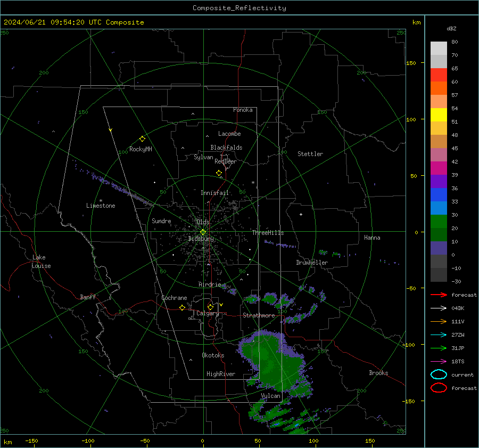Click the Hanna city label
Image resolution: width=479 pixels, height=448 pixels.
[x=372, y=238]
